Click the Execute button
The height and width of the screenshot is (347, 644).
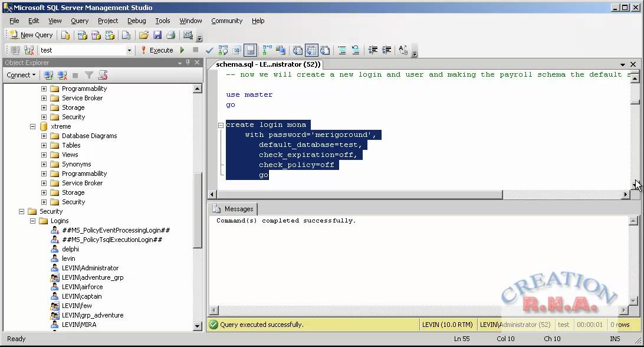pyautogui.click(x=157, y=50)
